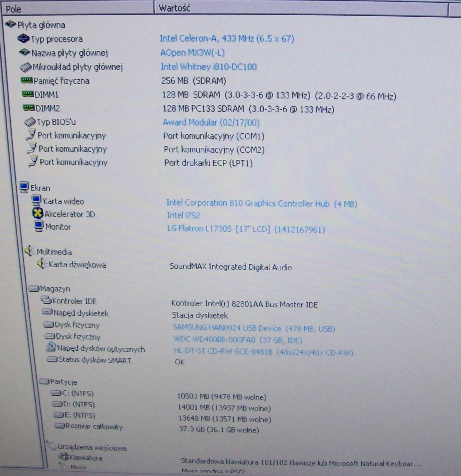Click the D: (NTFS) drive icon
Viewport: 461px width, 476px height.
coord(58,404)
